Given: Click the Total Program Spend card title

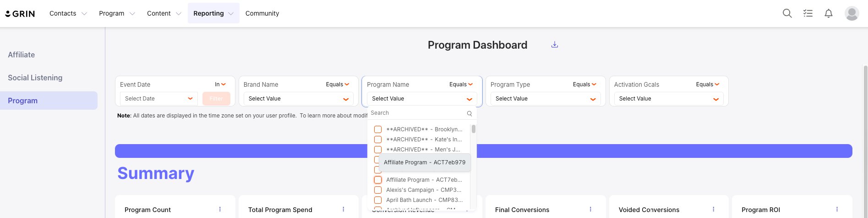Looking at the screenshot, I should pyautogui.click(x=280, y=210).
